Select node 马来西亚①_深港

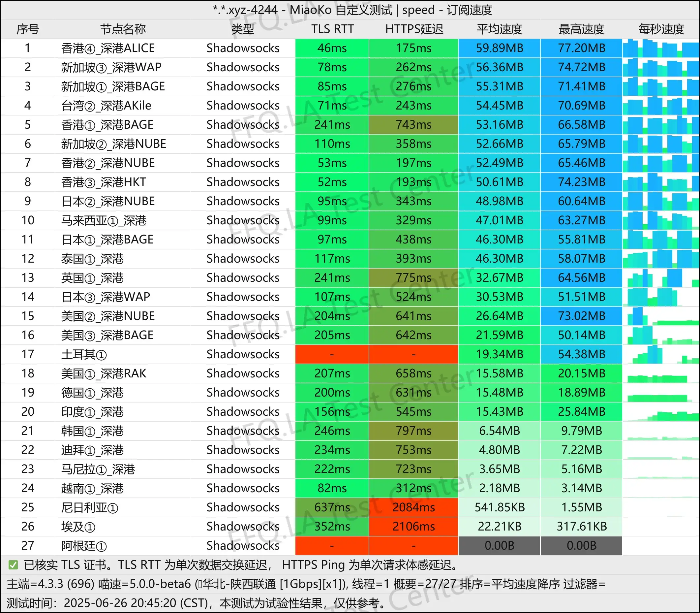(x=104, y=221)
